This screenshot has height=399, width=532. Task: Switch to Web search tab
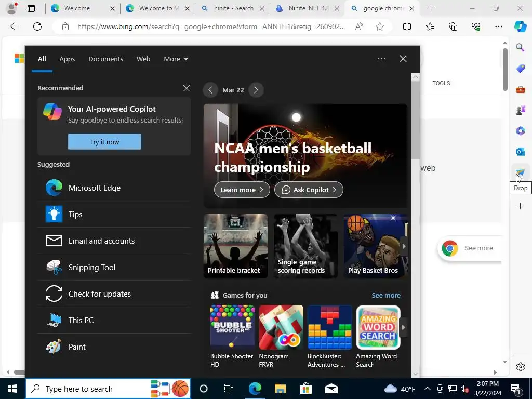[143, 59]
